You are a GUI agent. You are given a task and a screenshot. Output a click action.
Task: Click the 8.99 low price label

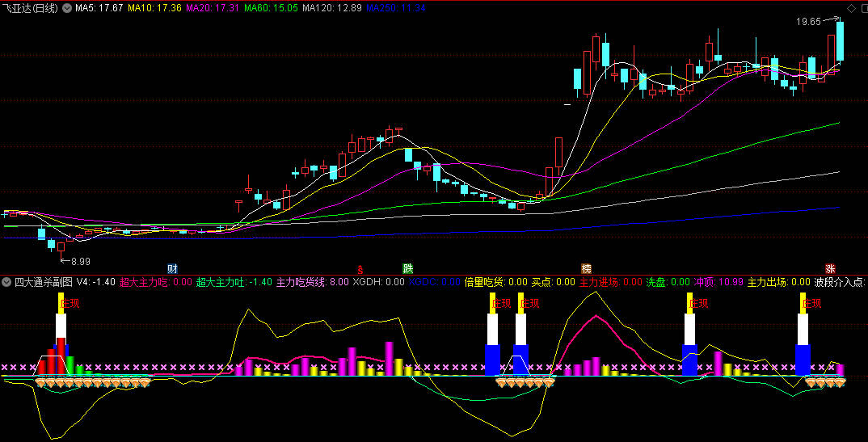tap(81, 262)
